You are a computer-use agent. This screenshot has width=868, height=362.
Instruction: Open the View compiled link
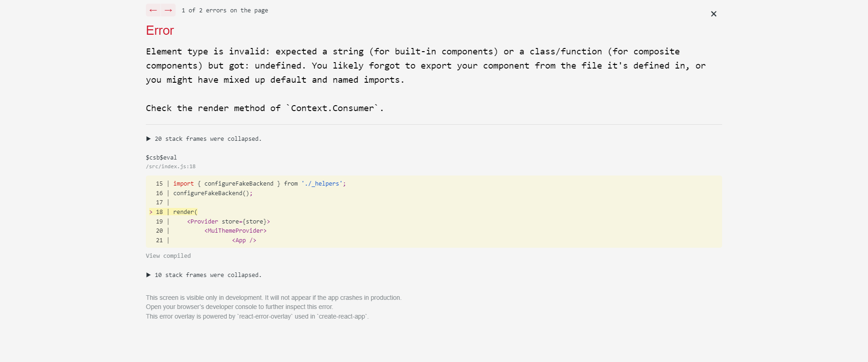(x=168, y=256)
